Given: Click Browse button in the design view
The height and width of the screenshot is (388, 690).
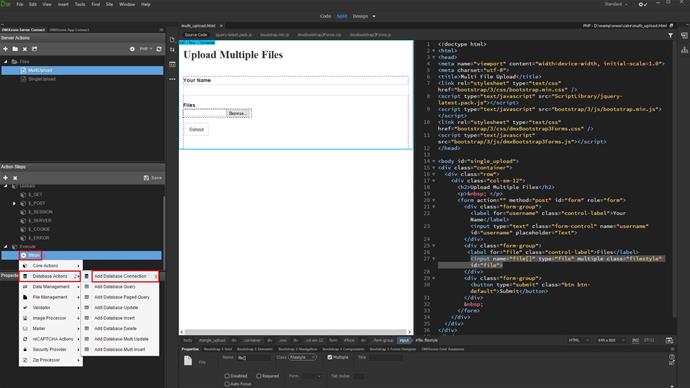Looking at the screenshot, I should click(x=239, y=113).
